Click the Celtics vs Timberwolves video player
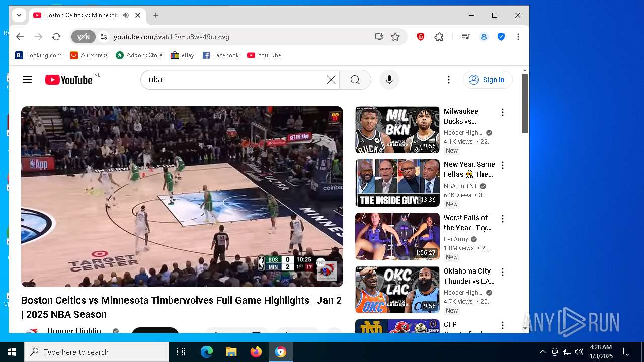This screenshot has width=644, height=362. [182, 197]
